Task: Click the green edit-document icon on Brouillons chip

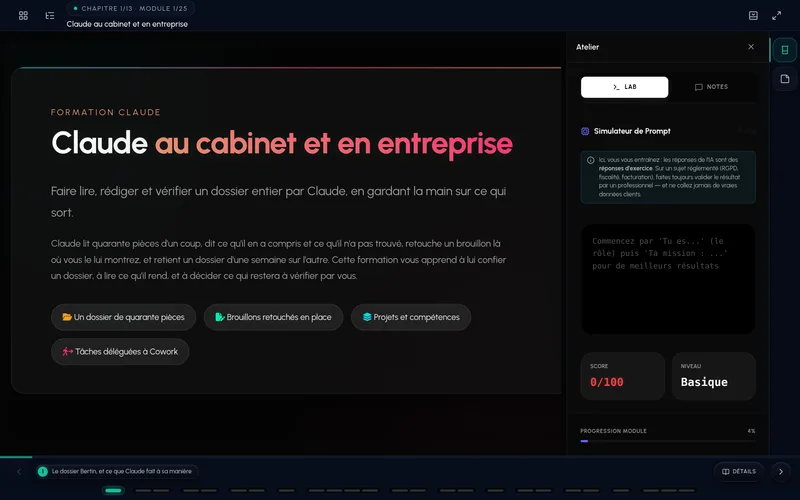Action: click(220, 317)
